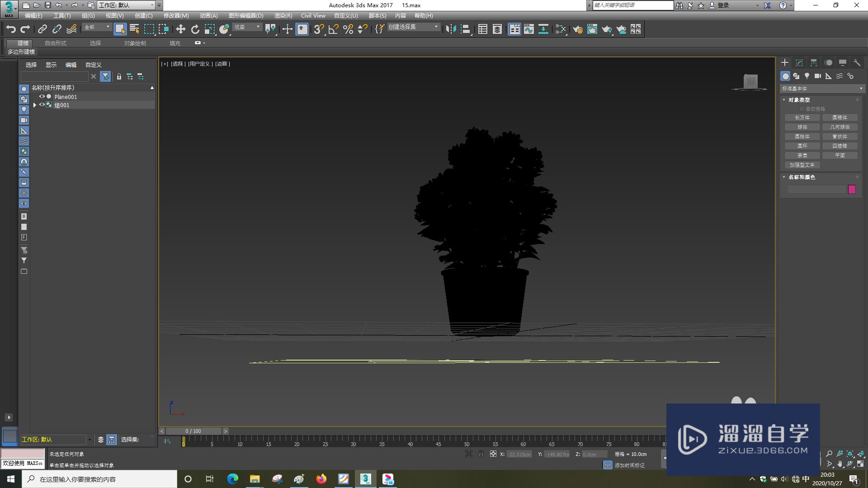Click the red color swatch in 名称和颜色

853,189
